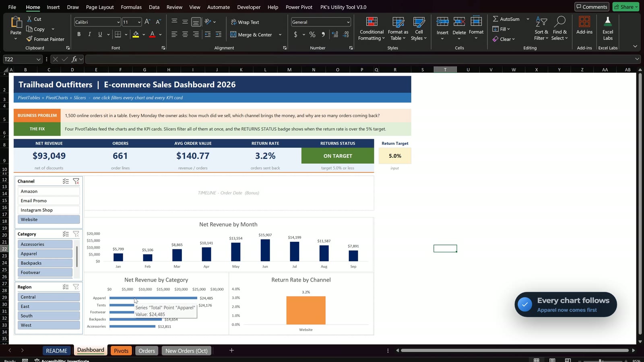Switch to the Pivots sheet tab
This screenshot has height=362, width=644.
[121, 351]
